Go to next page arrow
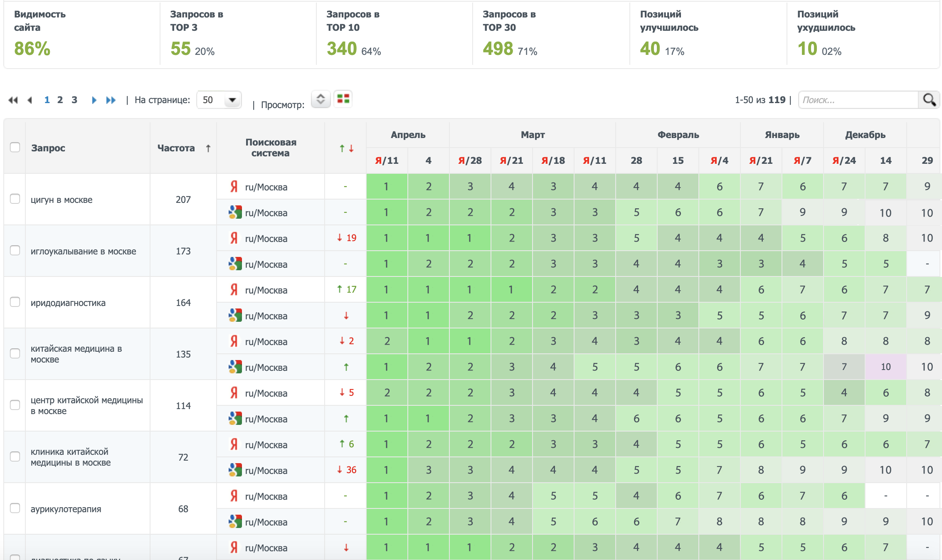Screen dimensions: 942x560 (x=94, y=100)
